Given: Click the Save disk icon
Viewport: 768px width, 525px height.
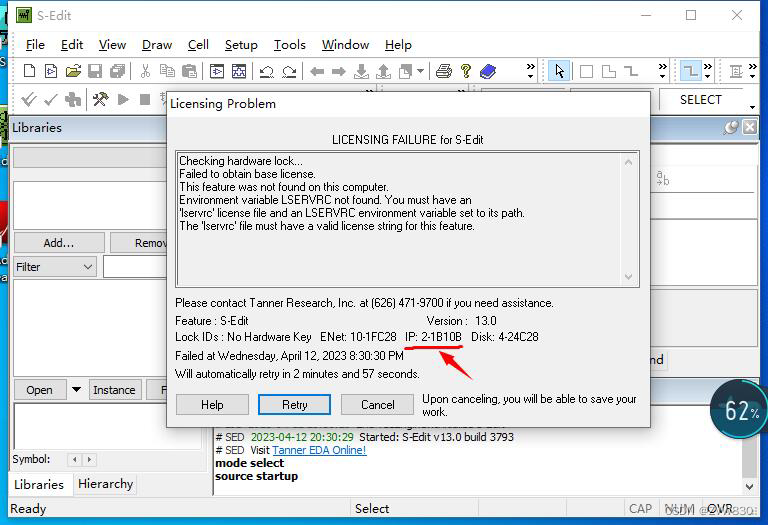Looking at the screenshot, I should point(95,71).
